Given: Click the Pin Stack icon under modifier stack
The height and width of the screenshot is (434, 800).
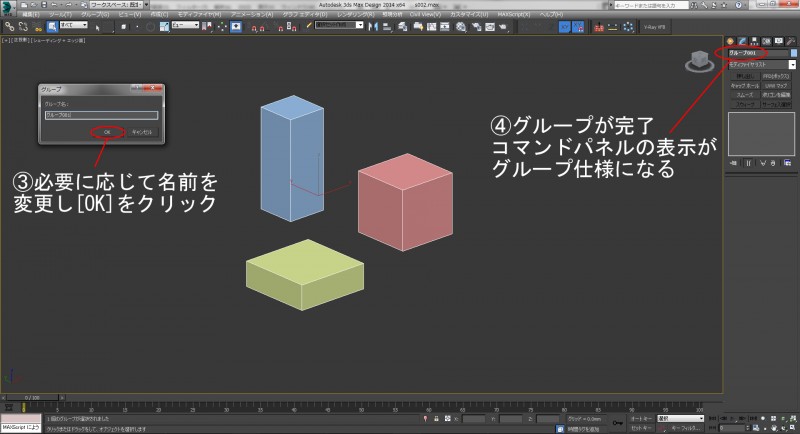Looking at the screenshot, I should (732, 162).
